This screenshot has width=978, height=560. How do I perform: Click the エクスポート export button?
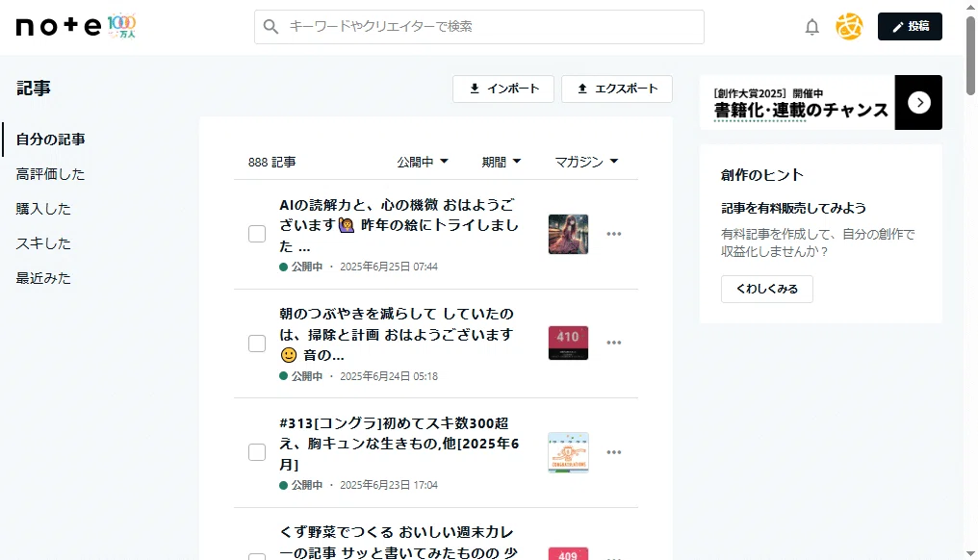[x=617, y=89]
